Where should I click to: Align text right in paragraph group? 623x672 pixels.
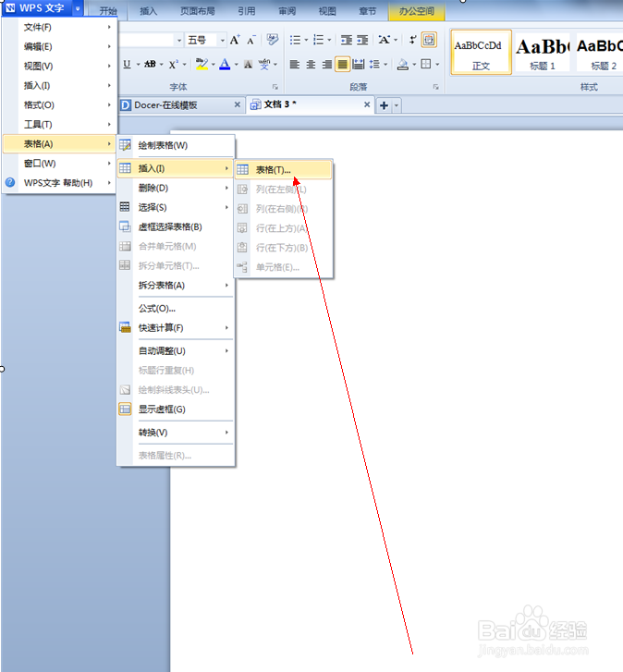pos(326,65)
